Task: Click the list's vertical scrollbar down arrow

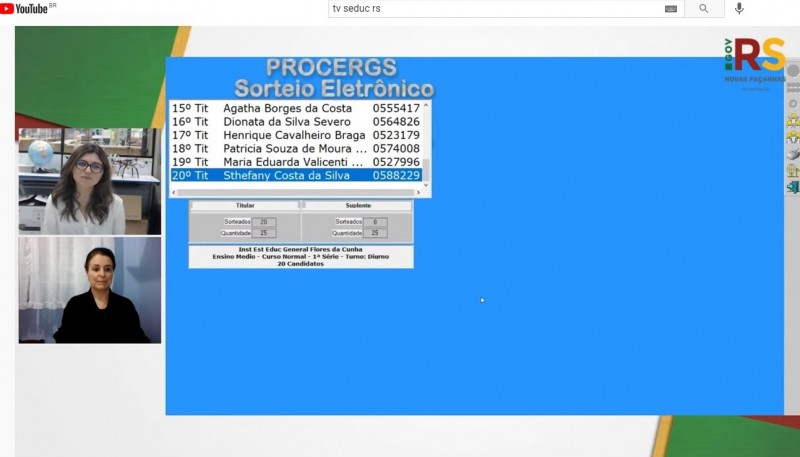Action: [426, 185]
